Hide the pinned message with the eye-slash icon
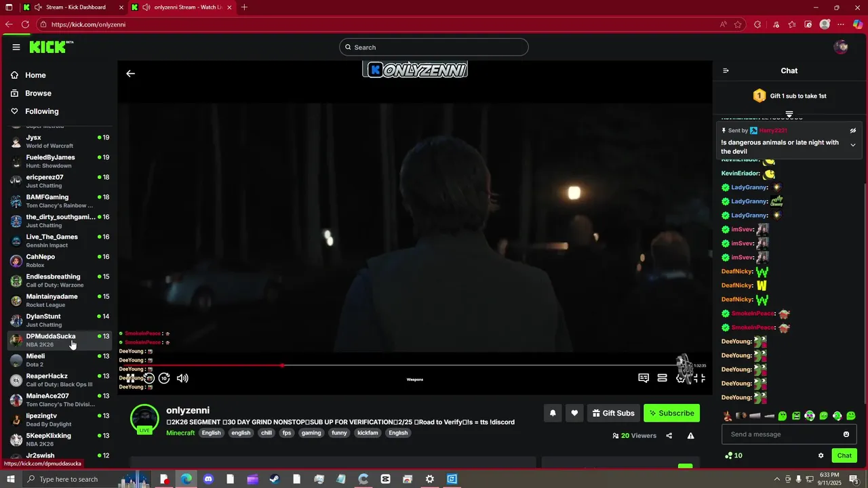Viewport: 868px width, 488px height. click(853, 131)
